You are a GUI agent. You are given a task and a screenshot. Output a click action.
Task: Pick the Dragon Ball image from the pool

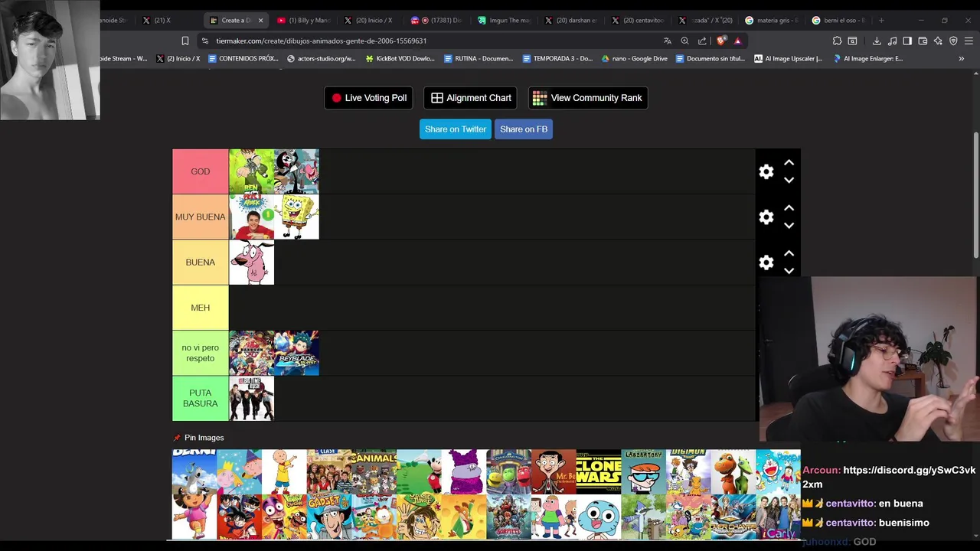pos(239,517)
